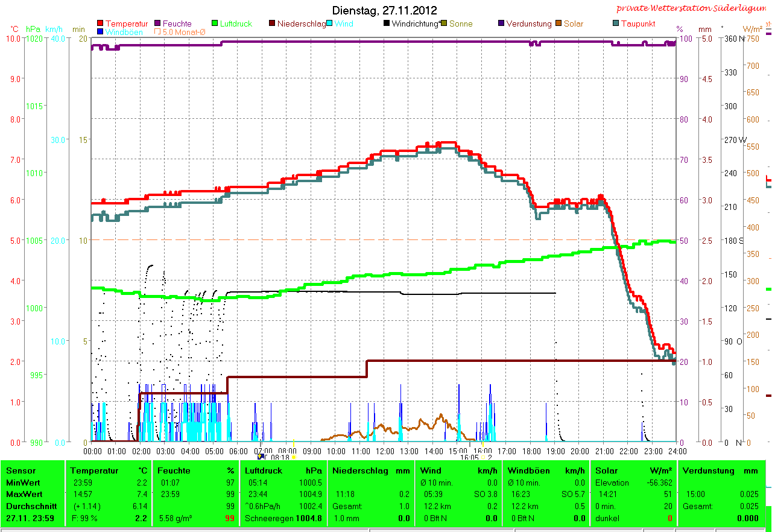Toggle the 5.0 Monat-Ø outline box

click(x=158, y=31)
